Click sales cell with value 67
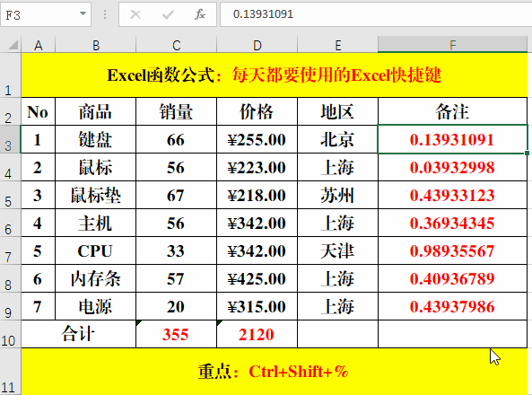The image size is (532, 395). [176, 195]
